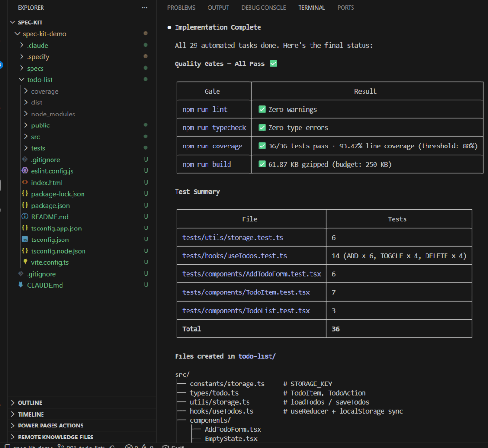Click the README.md info icon
This screenshot has width=488, height=448.
tap(25, 217)
